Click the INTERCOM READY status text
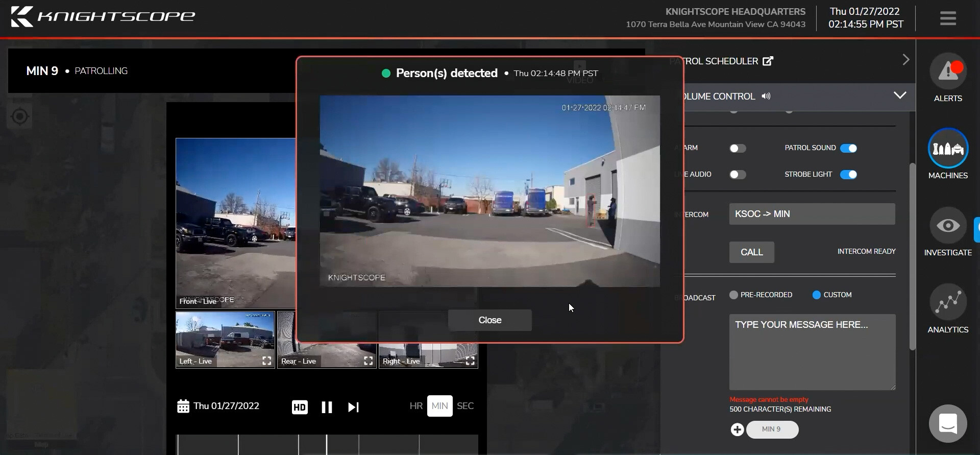The width and height of the screenshot is (980, 455). 866,251
